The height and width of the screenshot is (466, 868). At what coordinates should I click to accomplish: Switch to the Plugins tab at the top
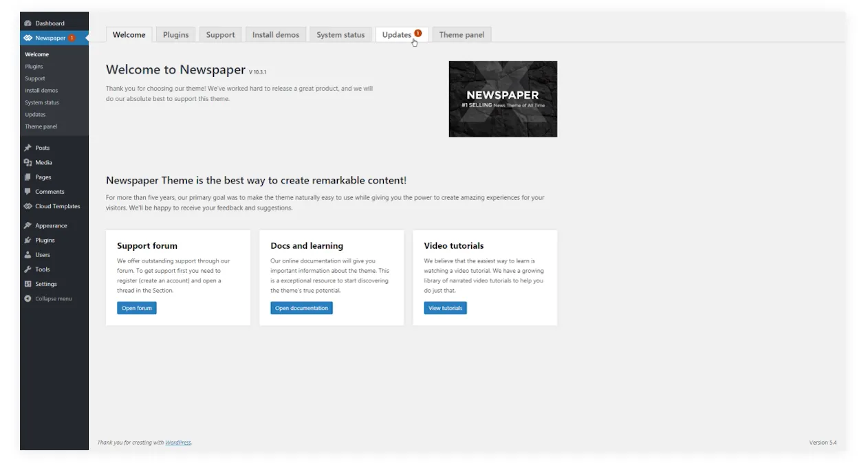[x=176, y=34]
